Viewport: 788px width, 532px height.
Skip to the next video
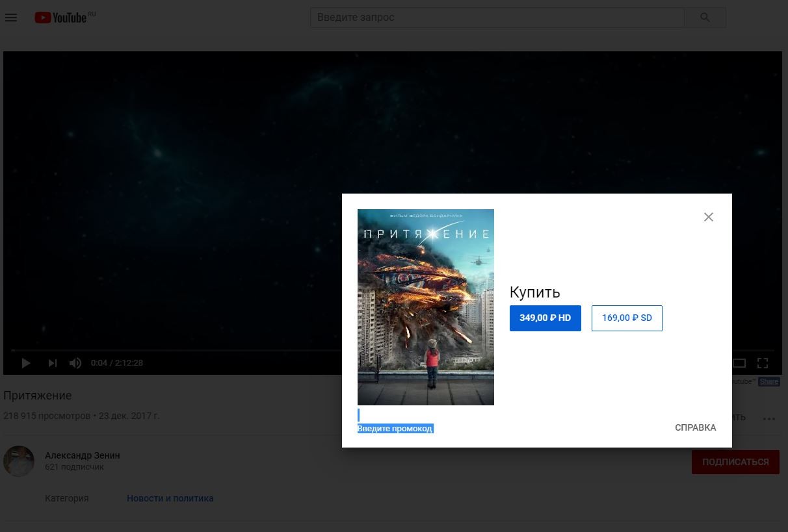(x=53, y=363)
